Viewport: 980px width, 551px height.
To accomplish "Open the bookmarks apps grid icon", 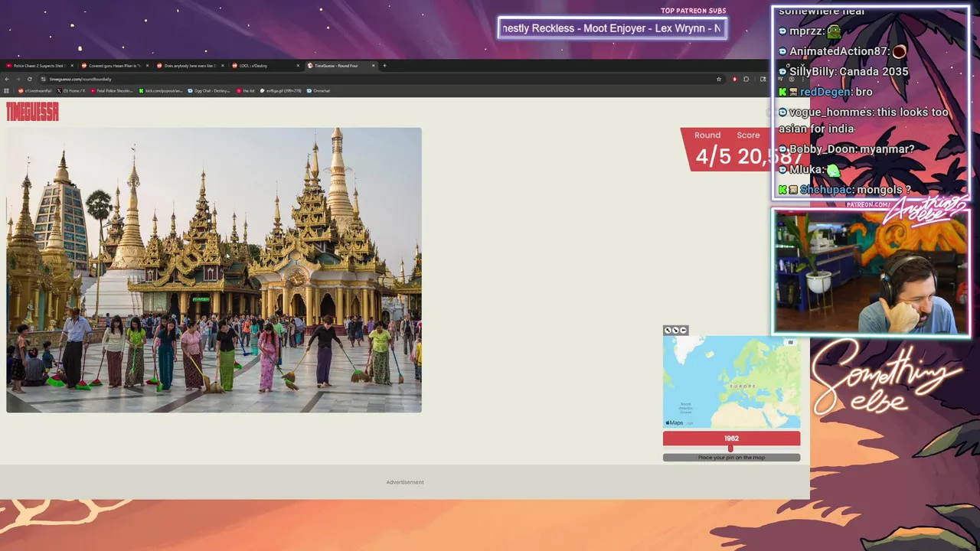I will point(7,90).
